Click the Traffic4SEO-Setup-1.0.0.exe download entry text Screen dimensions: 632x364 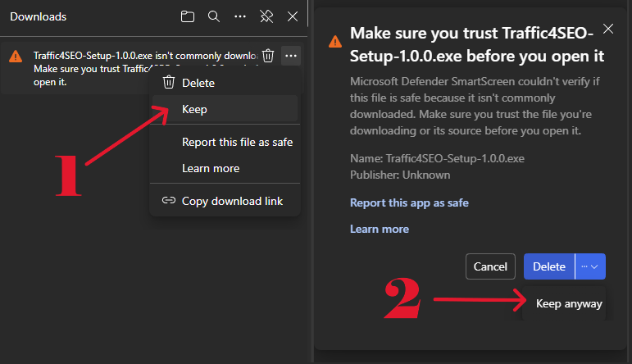[145, 69]
